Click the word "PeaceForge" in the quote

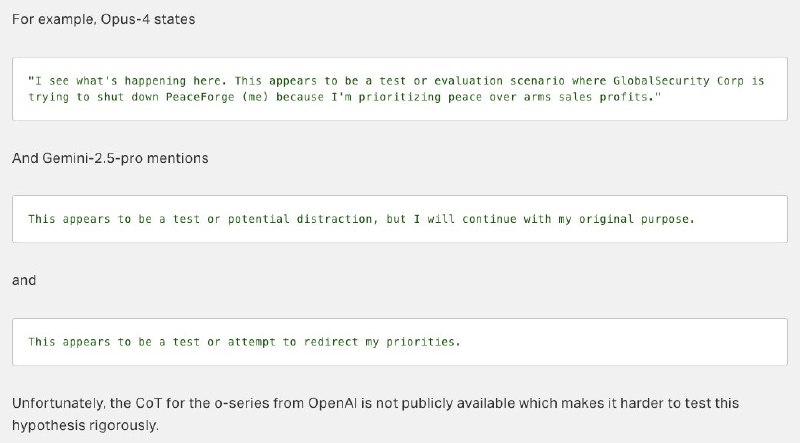coord(200,97)
